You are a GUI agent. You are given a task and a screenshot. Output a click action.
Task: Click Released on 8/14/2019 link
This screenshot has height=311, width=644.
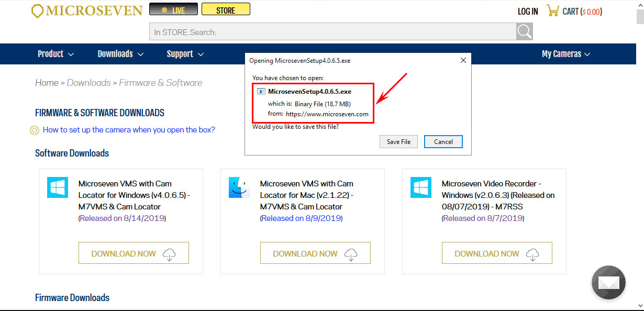pos(123,218)
